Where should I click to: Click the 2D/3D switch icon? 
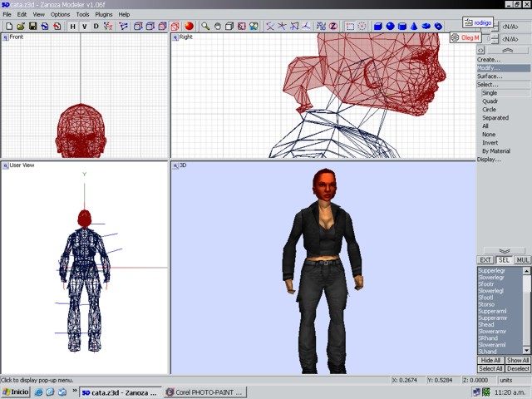click(x=321, y=26)
